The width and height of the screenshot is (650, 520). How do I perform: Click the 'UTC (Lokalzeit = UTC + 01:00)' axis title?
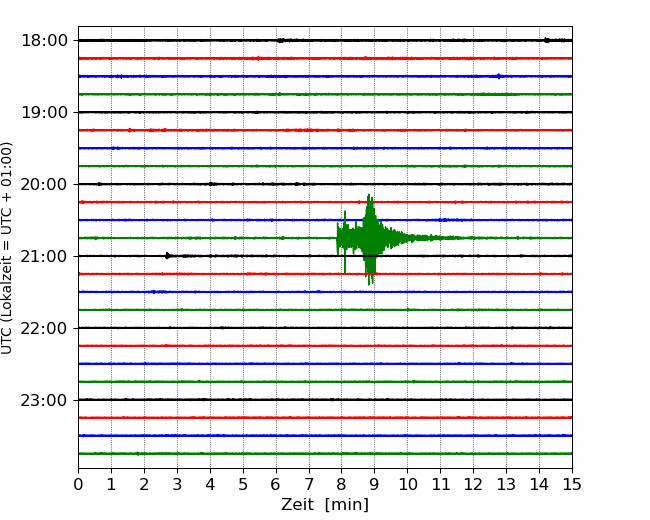click(7, 248)
